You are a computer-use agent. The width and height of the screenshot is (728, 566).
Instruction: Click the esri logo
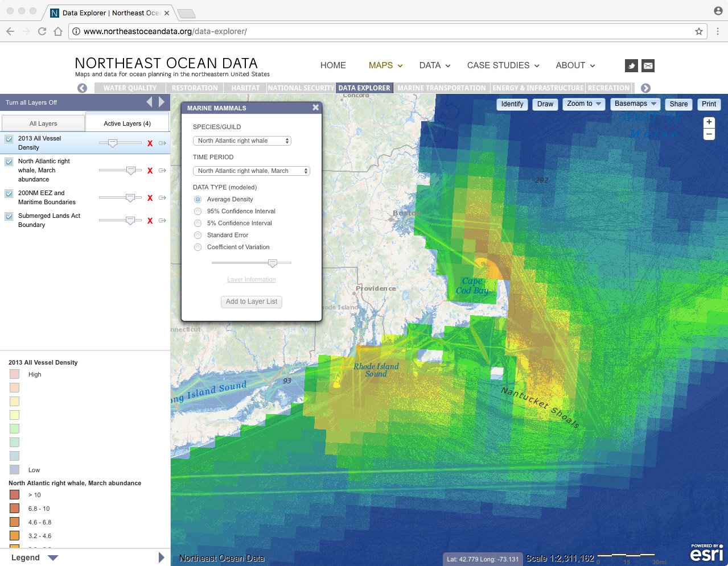[707, 553]
